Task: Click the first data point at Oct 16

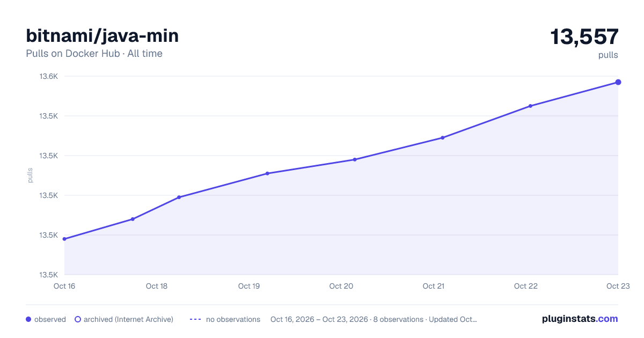Action: point(64,239)
